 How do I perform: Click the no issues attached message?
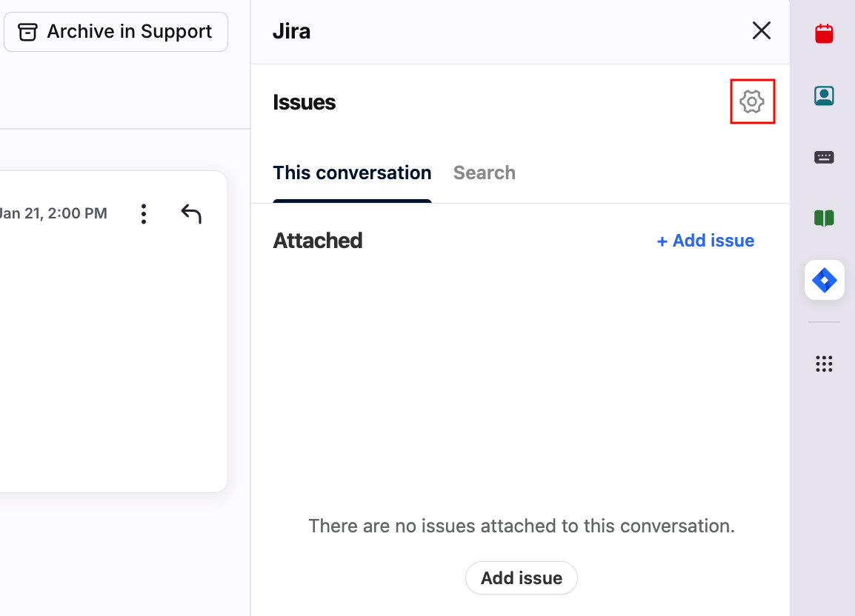coord(521,526)
